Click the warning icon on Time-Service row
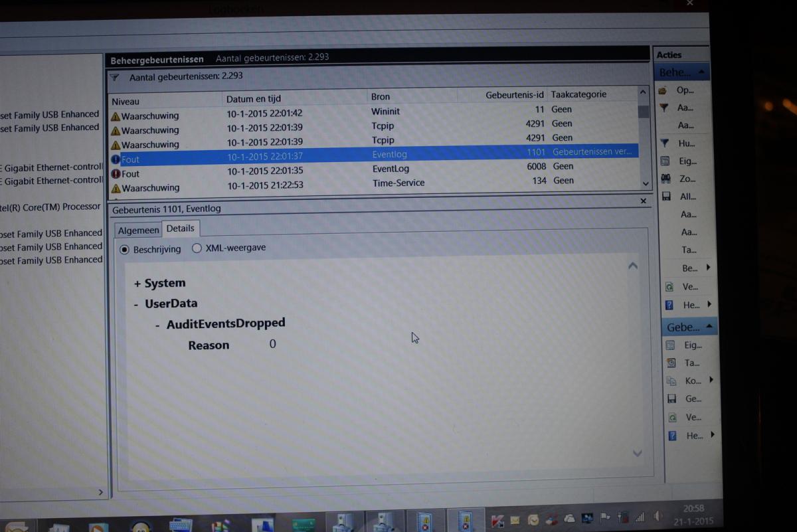Viewport: 797px width, 532px height. (x=116, y=188)
